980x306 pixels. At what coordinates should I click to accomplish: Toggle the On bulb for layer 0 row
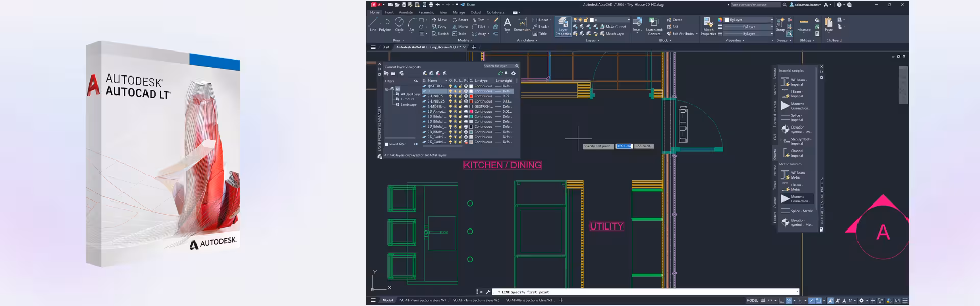[450, 91]
